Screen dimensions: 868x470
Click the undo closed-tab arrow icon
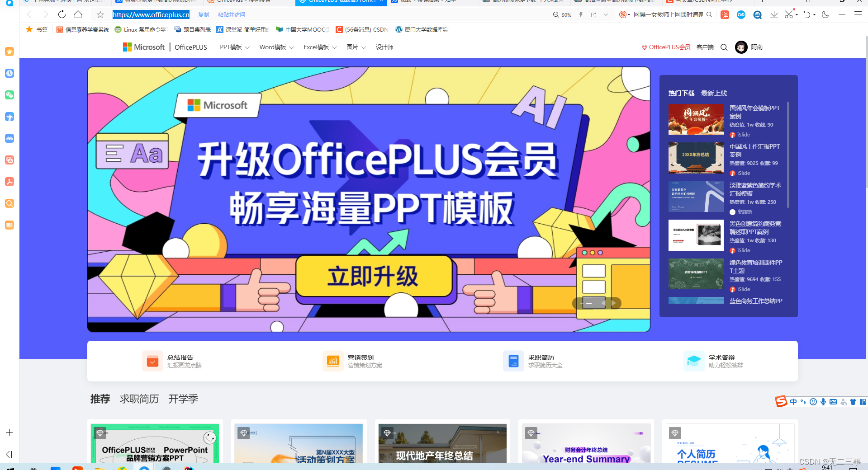(x=806, y=14)
